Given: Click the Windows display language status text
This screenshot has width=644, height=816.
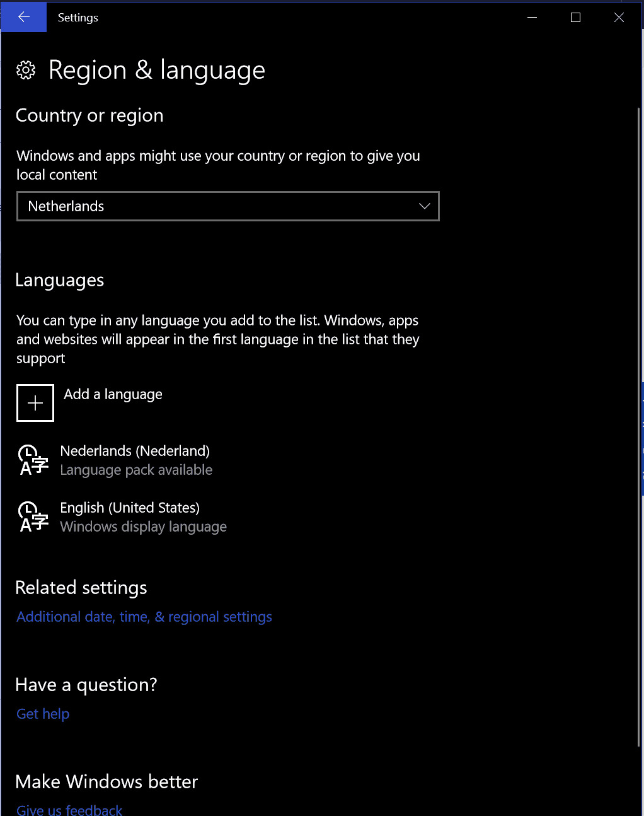Looking at the screenshot, I should [x=144, y=527].
